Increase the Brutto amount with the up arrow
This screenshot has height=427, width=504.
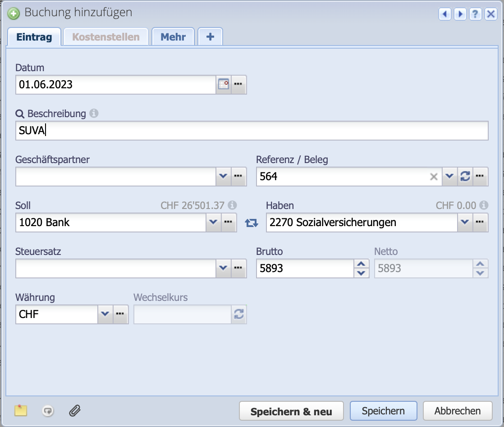pyautogui.click(x=361, y=264)
